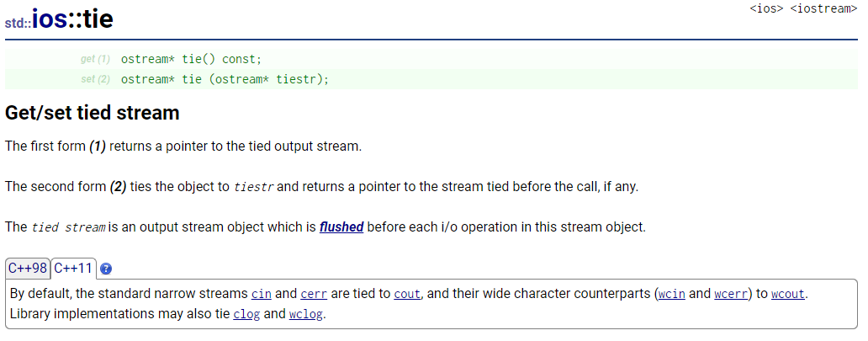Image resolution: width=868 pixels, height=341 pixels.
Task: Open the cerr reference link
Action: coord(315,295)
